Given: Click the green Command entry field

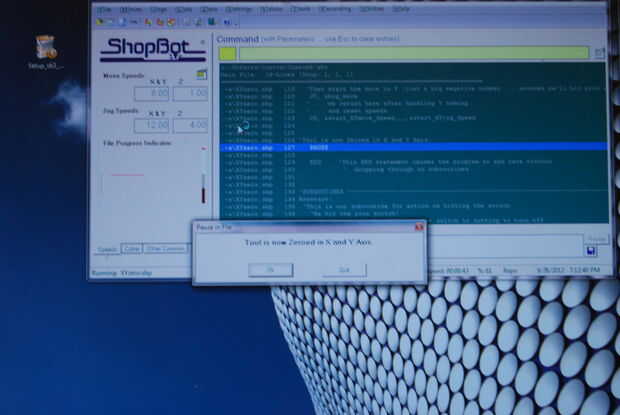Looking at the screenshot, I should (414, 53).
